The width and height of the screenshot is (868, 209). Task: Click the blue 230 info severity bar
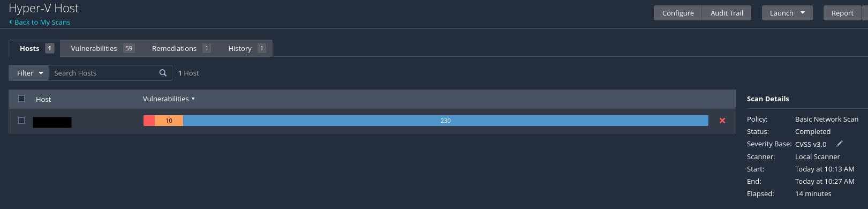[446, 121]
